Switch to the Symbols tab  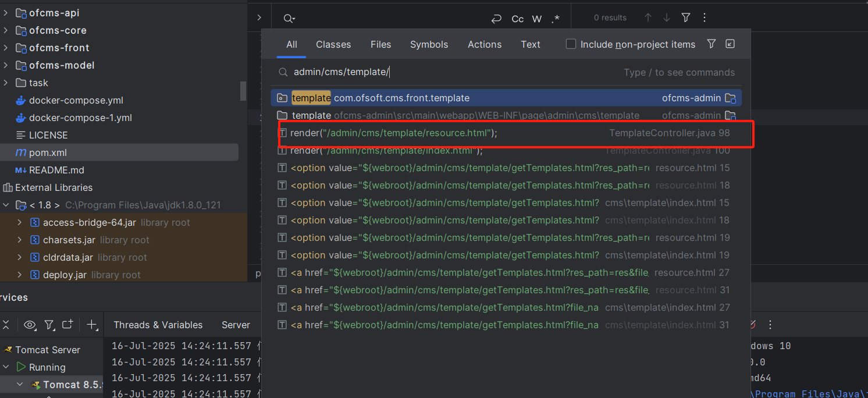429,44
